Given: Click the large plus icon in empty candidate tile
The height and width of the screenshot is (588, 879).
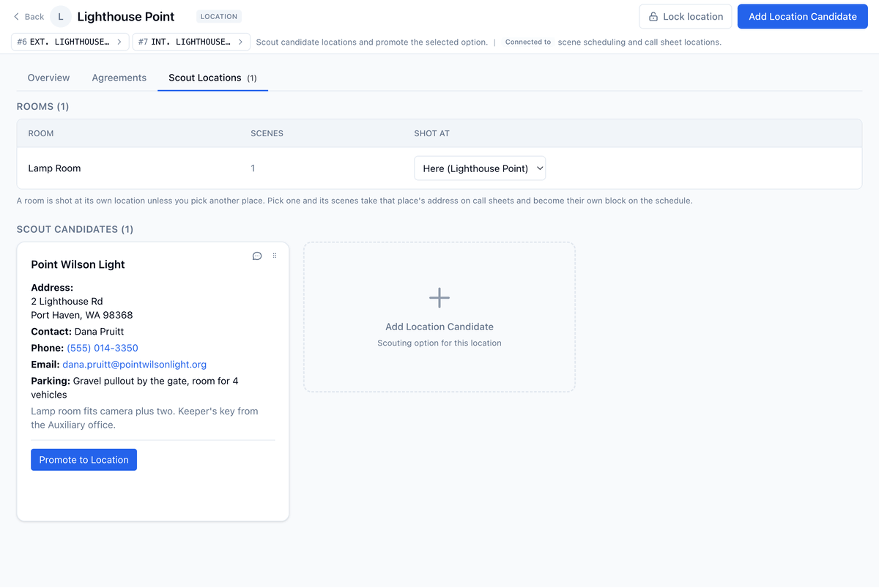Looking at the screenshot, I should tap(439, 297).
